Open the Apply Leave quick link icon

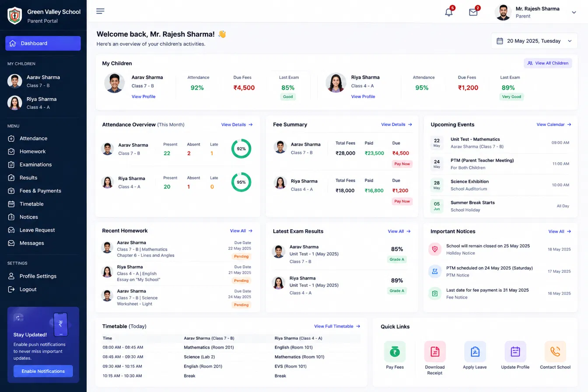[475, 352]
